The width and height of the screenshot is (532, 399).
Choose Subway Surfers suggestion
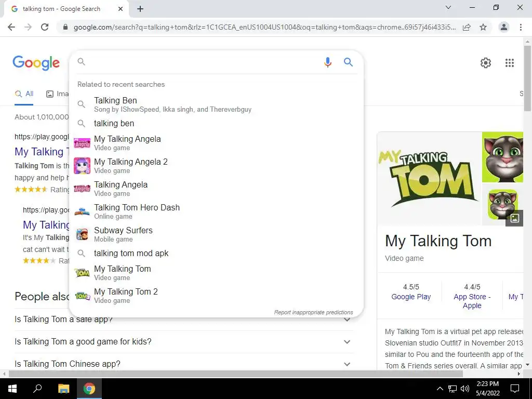216,234
